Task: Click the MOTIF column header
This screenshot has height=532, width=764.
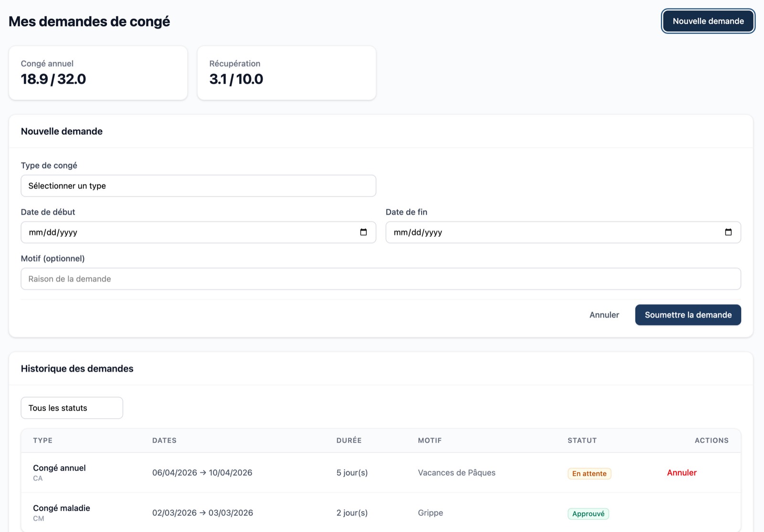Action: (x=430, y=440)
